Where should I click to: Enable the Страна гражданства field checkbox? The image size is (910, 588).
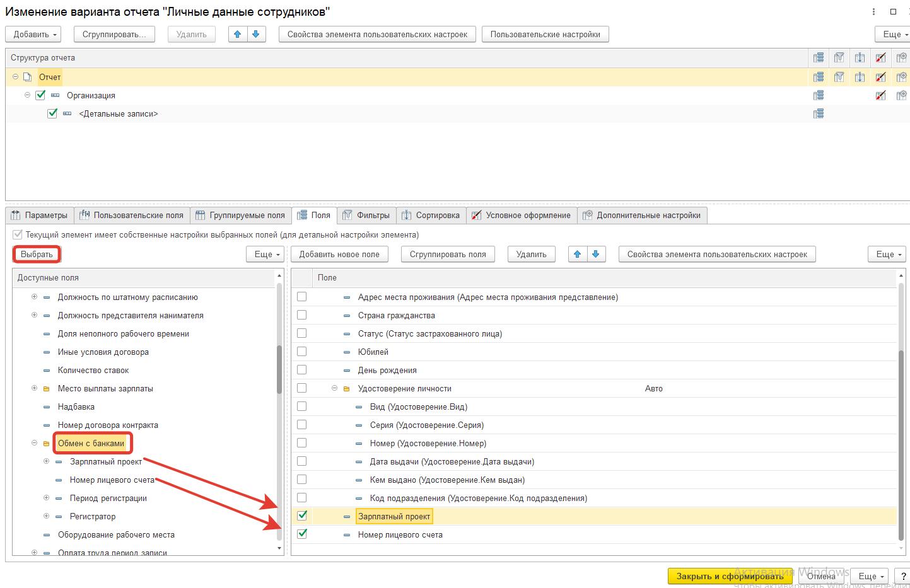tap(302, 315)
